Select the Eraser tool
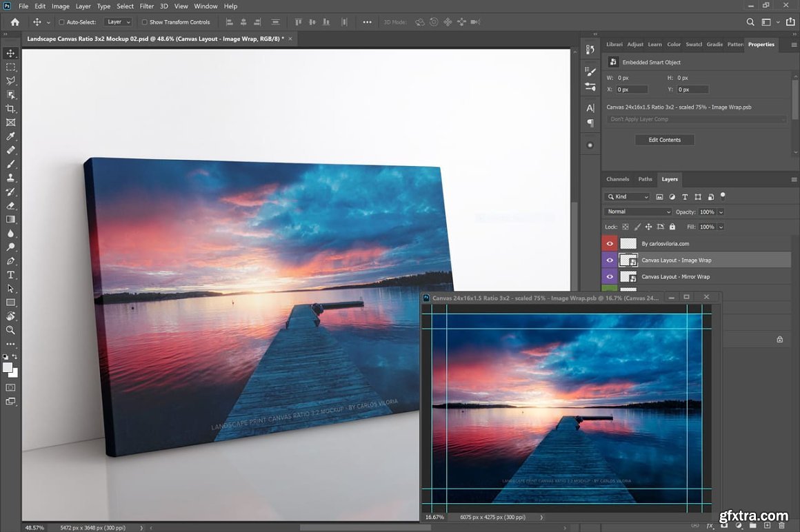This screenshot has height=532, width=800. pyautogui.click(x=10, y=205)
